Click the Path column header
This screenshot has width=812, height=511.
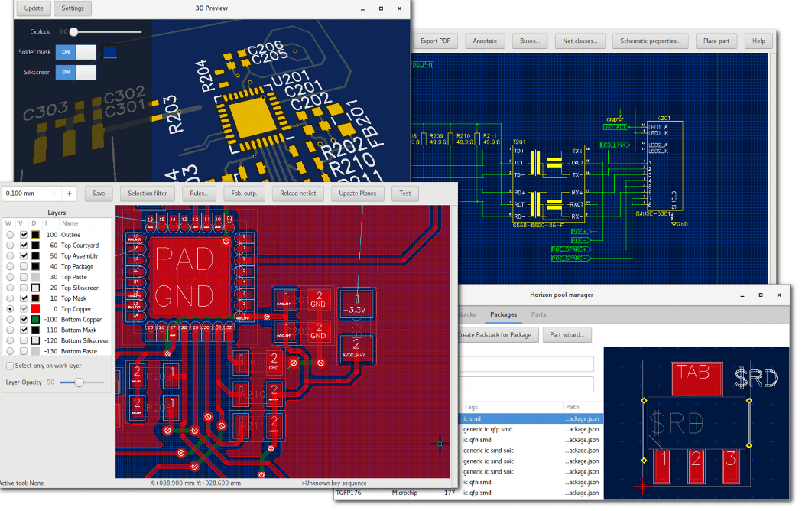click(572, 408)
